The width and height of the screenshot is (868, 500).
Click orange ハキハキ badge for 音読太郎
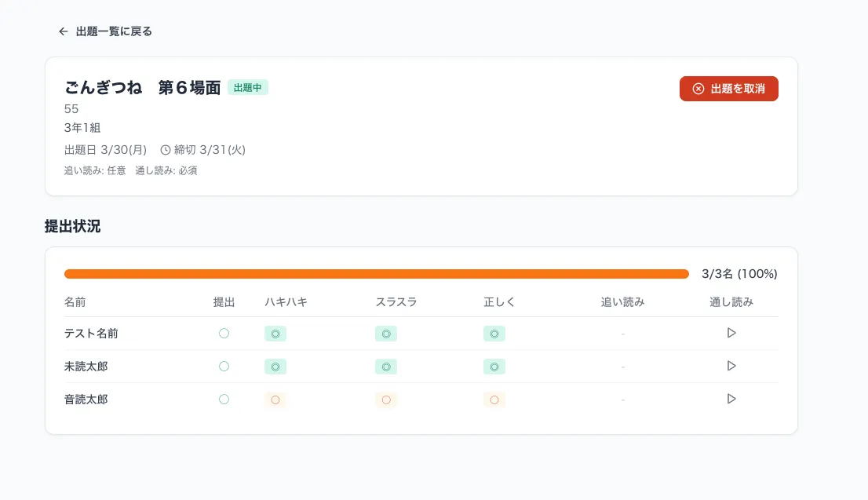[x=275, y=400]
